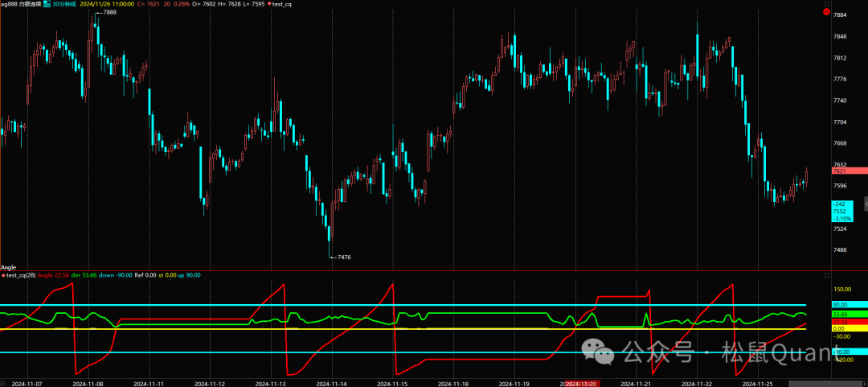Click the green 53.66 der value tag

coord(847,314)
